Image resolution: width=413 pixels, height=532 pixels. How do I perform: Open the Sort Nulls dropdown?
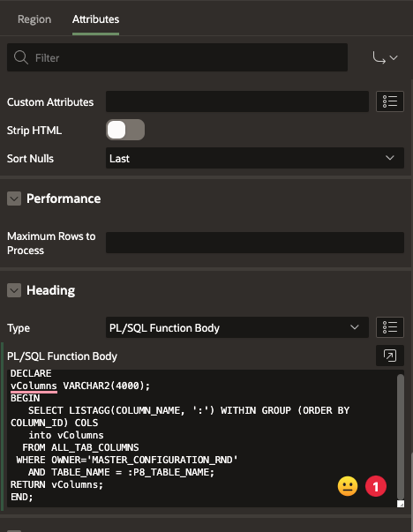click(255, 158)
